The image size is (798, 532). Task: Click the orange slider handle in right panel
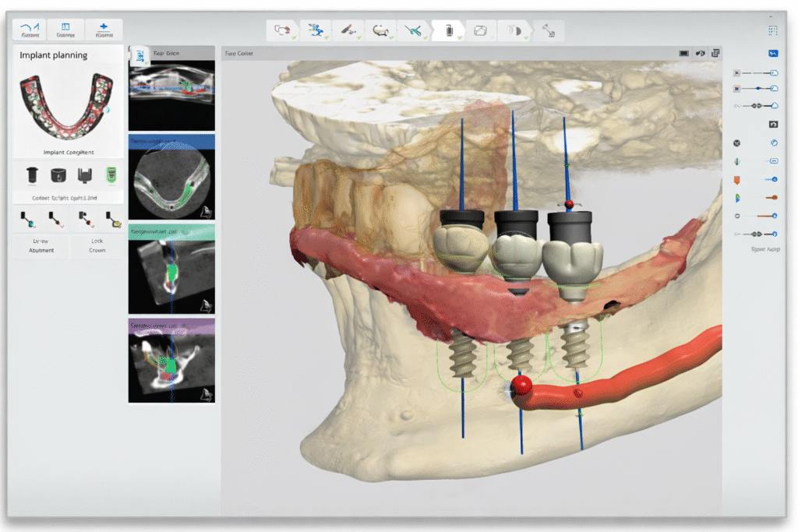(x=773, y=198)
